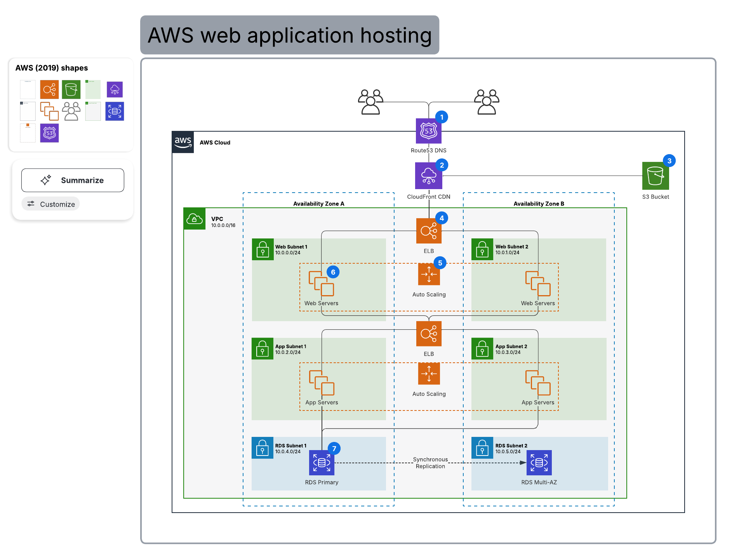The image size is (732, 560).
Task: Pick the green S3 bucket shape in the shapes panel
Action: [x=71, y=90]
